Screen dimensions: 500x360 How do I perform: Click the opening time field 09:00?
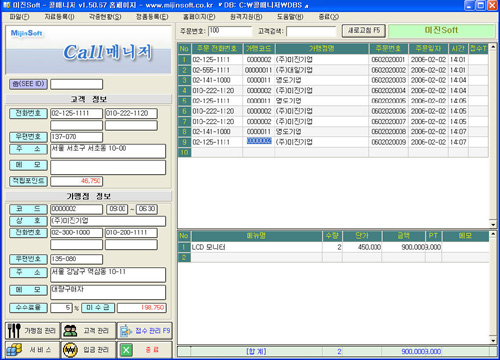[117, 209]
